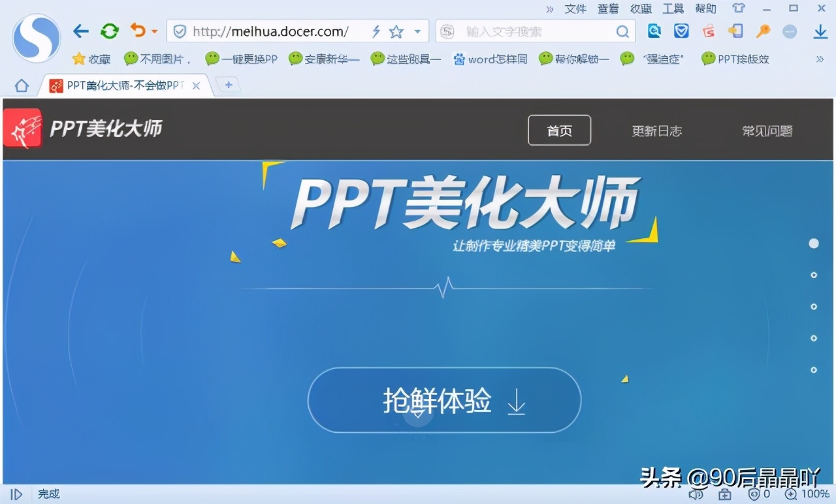Go back with the blue arrow
The image size is (836, 504).
tap(80, 31)
